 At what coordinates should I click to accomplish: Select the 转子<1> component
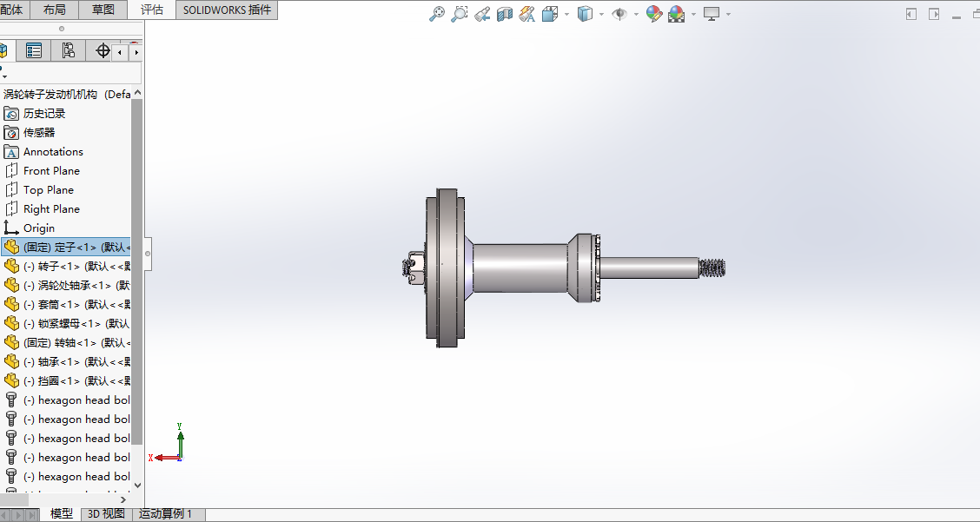click(66, 267)
